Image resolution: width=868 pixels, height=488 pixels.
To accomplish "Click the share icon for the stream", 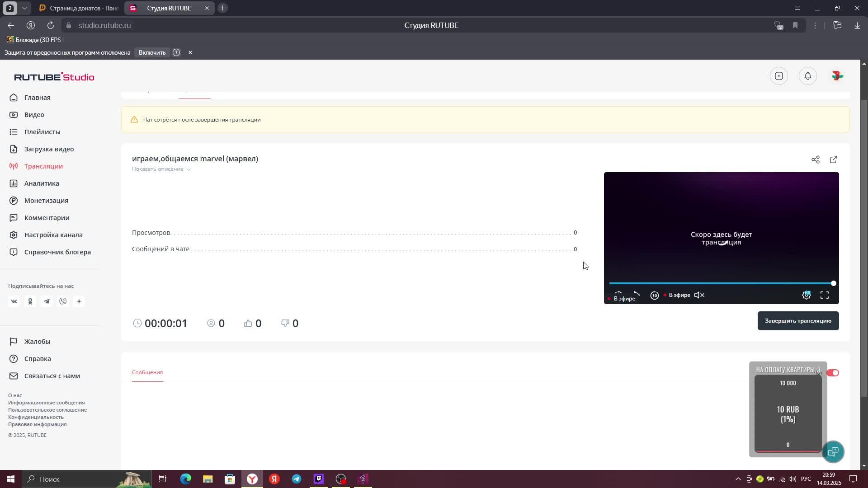I will click(x=815, y=160).
